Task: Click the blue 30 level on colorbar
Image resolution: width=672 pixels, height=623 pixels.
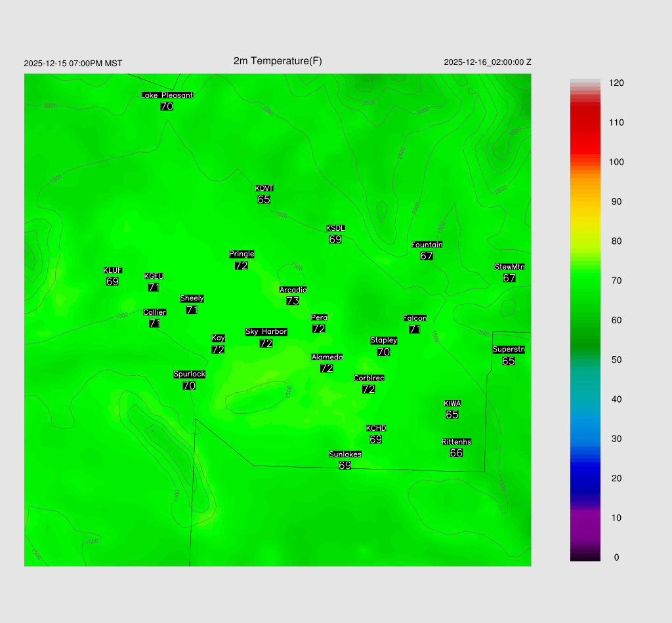Action: [x=585, y=439]
